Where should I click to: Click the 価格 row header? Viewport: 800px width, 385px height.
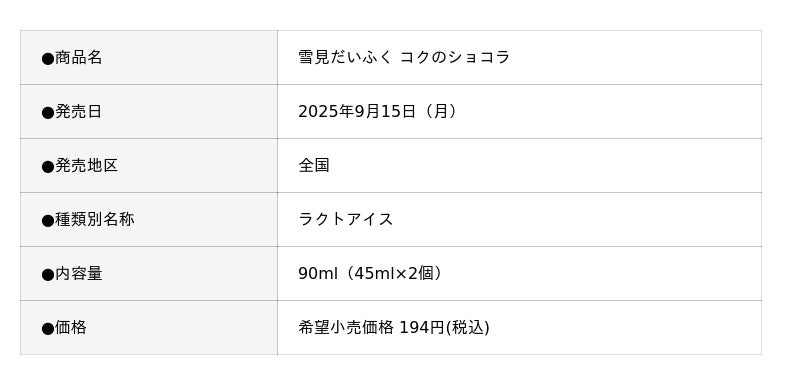click(149, 328)
